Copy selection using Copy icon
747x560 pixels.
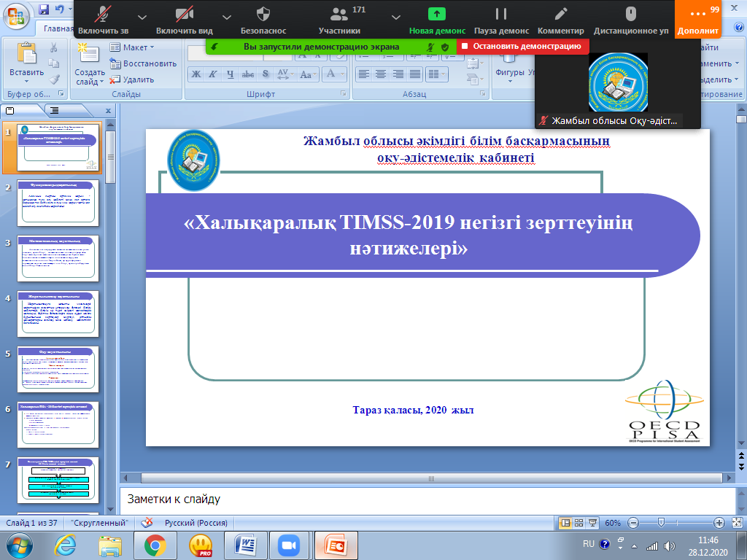pos(53,63)
